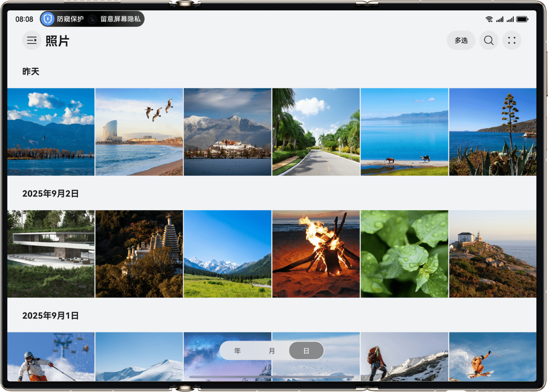Tap the Wi-Fi status icon
The image size is (548, 392).
(x=489, y=19)
